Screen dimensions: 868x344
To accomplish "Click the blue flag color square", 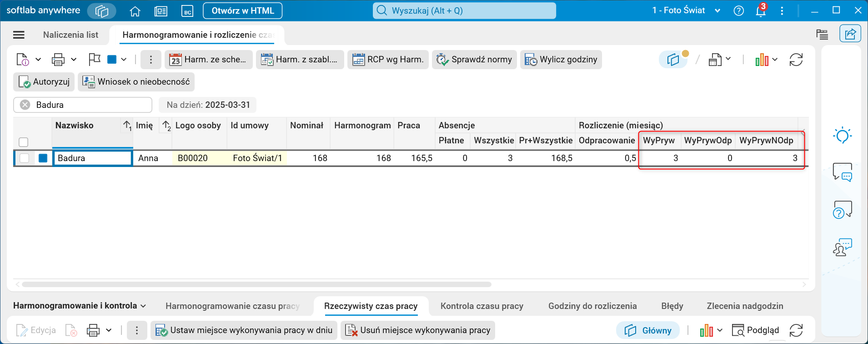I will coord(112,60).
